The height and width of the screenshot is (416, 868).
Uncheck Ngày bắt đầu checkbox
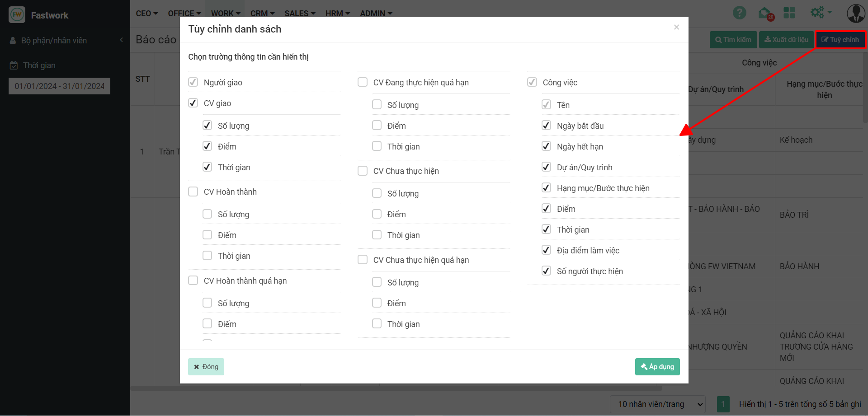point(546,126)
